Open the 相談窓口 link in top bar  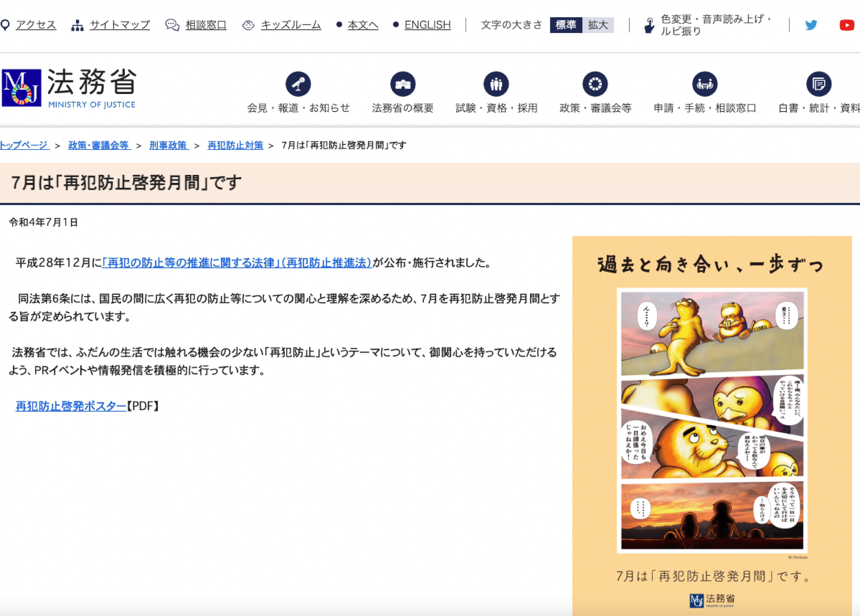[x=206, y=25]
